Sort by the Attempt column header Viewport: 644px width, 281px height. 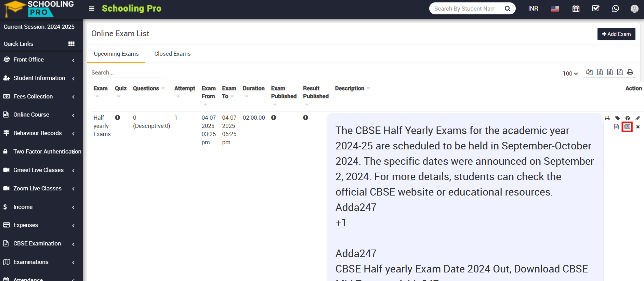pyautogui.click(x=185, y=89)
